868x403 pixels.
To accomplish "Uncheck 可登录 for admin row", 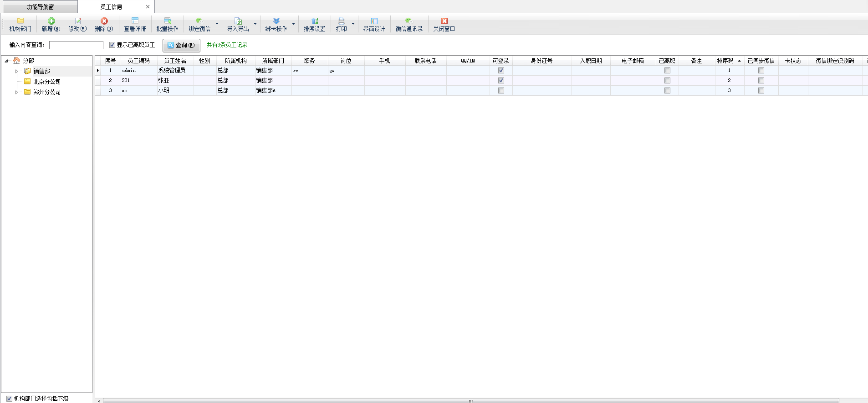I will click(x=501, y=70).
